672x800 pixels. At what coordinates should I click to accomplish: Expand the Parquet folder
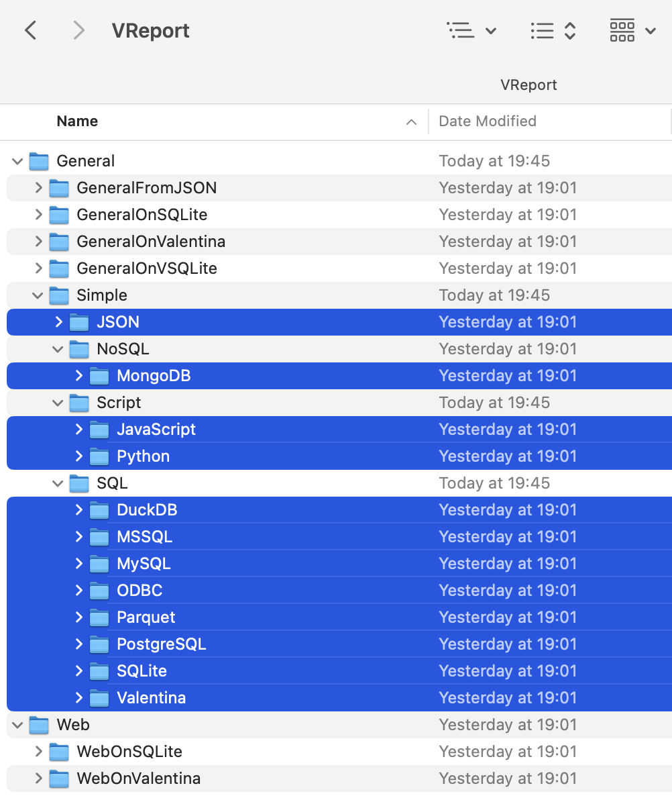[x=78, y=617]
